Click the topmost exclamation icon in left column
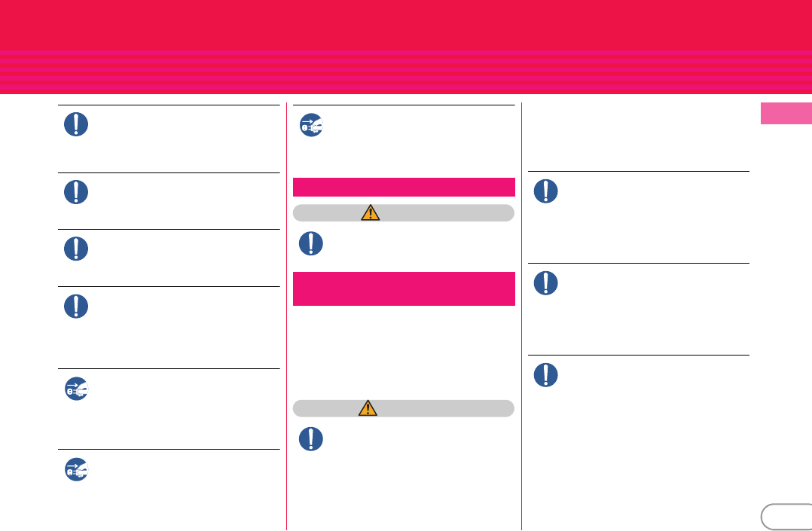This screenshot has height=531, width=812. point(76,124)
